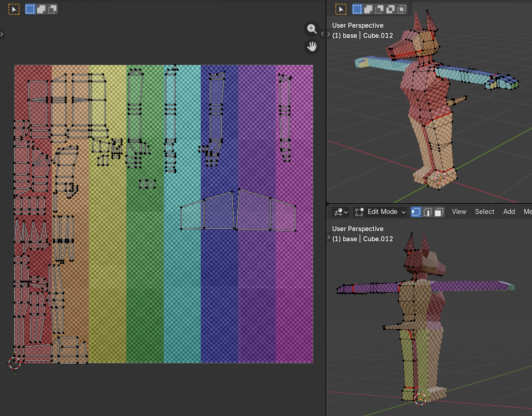Enable subtract selection mode in top 3D viewport
The image size is (532, 416).
pos(379,9)
